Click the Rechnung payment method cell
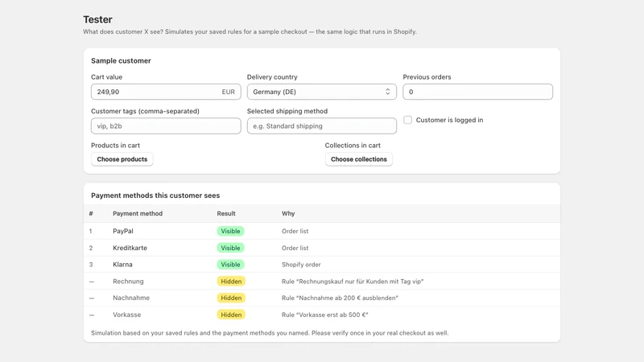 pyautogui.click(x=128, y=282)
